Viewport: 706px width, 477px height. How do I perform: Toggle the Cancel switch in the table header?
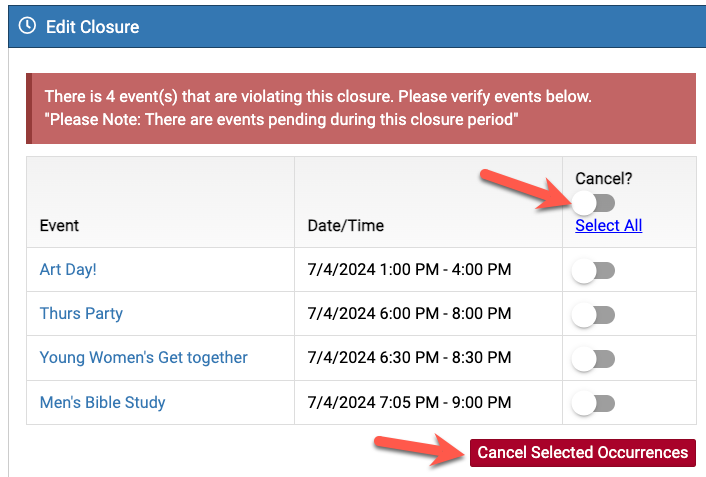coord(595,203)
